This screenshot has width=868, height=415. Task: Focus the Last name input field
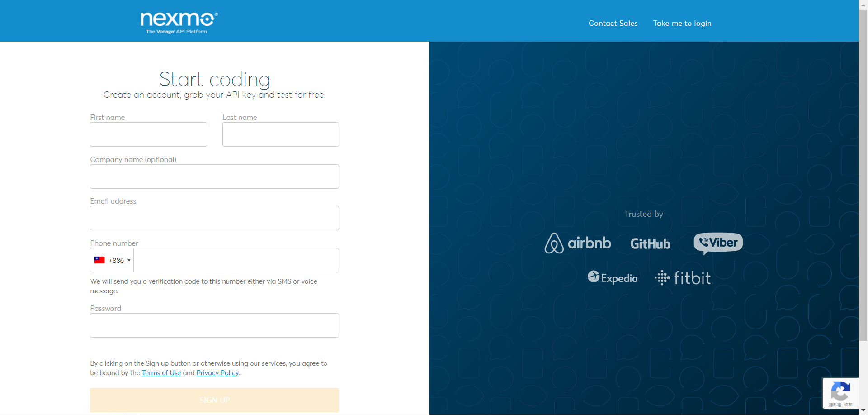tap(281, 134)
